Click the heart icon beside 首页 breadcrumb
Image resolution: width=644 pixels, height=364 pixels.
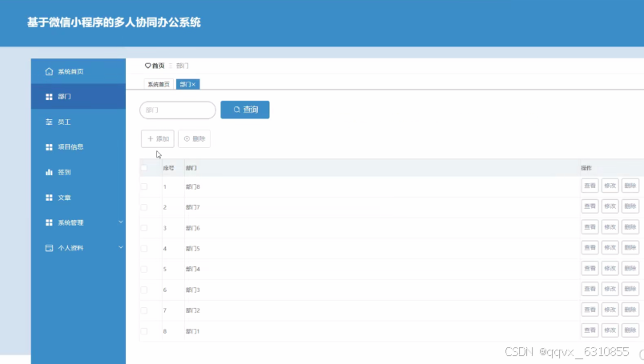[147, 66]
